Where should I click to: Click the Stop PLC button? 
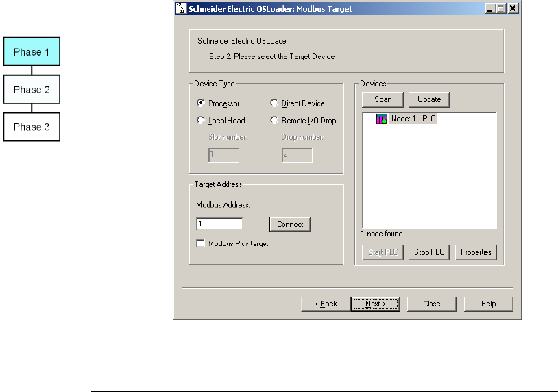click(x=429, y=252)
